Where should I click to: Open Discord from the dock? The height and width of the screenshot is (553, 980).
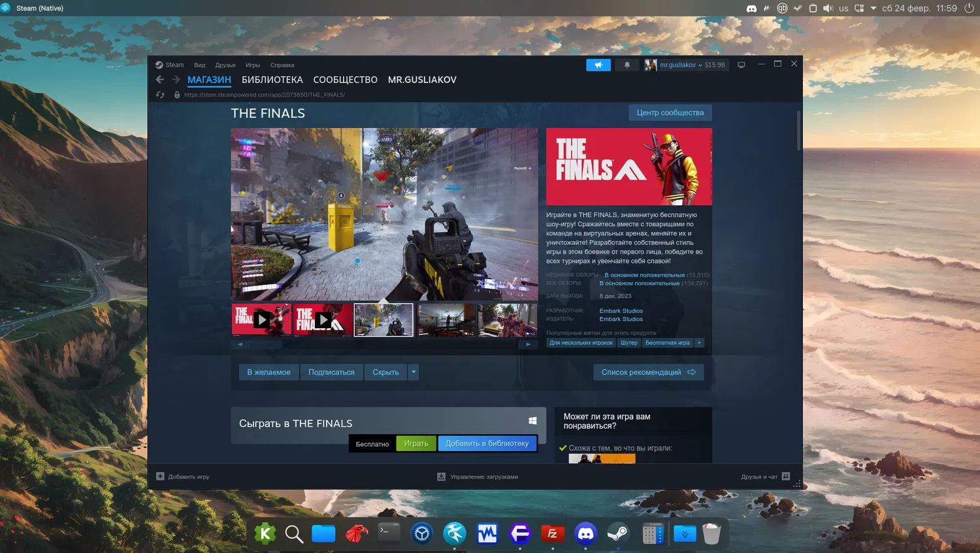tap(585, 534)
